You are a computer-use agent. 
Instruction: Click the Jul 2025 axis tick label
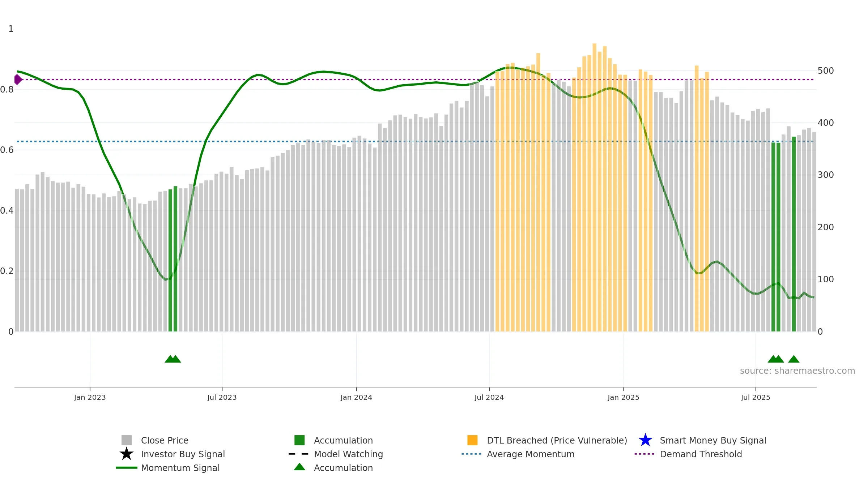[x=756, y=397]
